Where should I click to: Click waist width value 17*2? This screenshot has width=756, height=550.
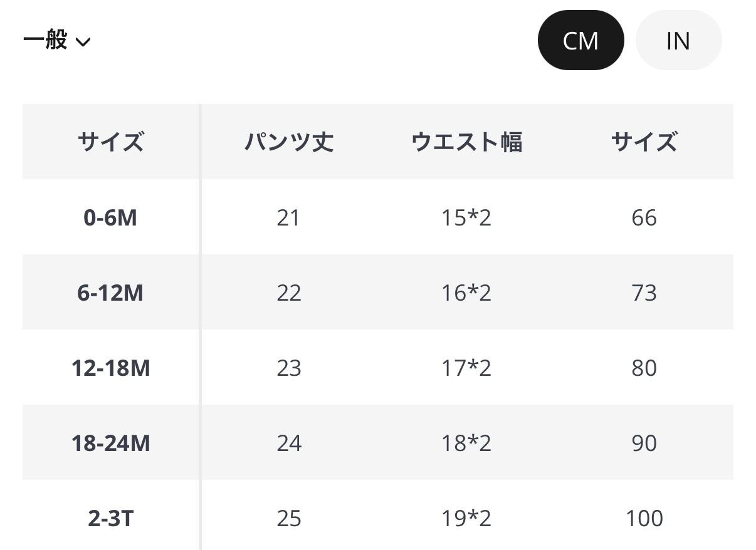466,368
